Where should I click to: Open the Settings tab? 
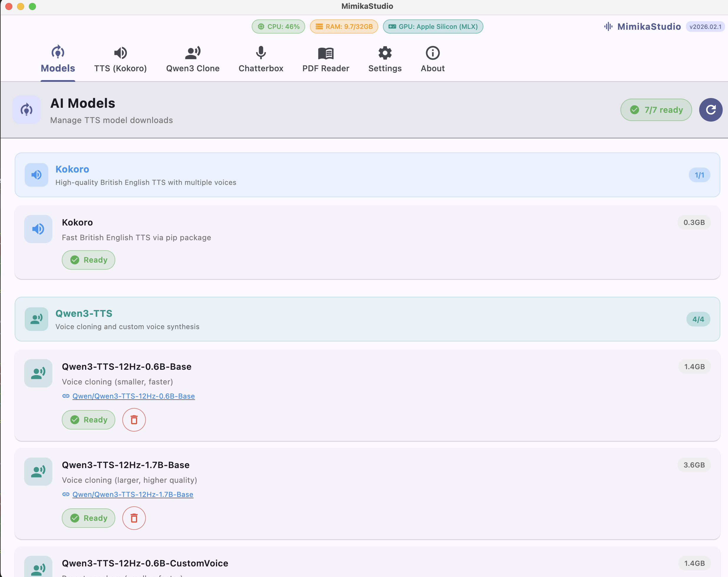pyautogui.click(x=385, y=59)
